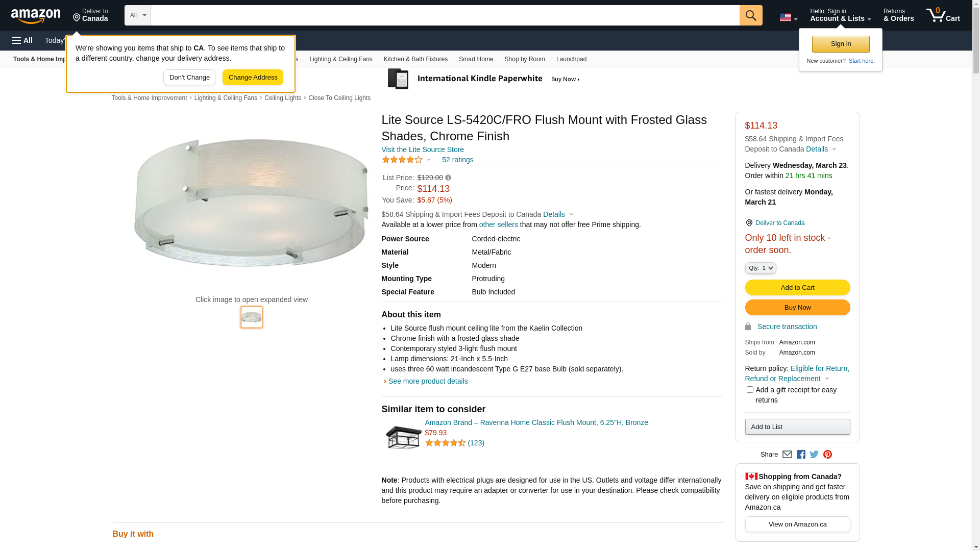Open the quantity dropdown
Screen dimensions: 980x551
pos(761,268)
